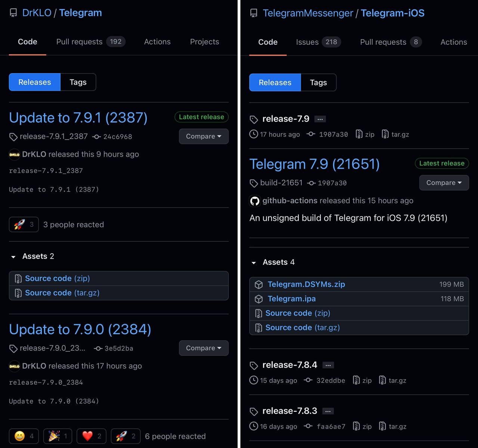
Task: Click tag icon beside release-7.9.1_2387
Action: (13, 137)
